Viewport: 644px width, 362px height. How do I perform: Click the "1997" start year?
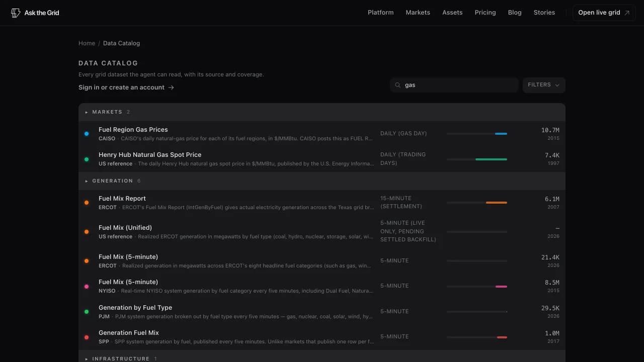553,163
